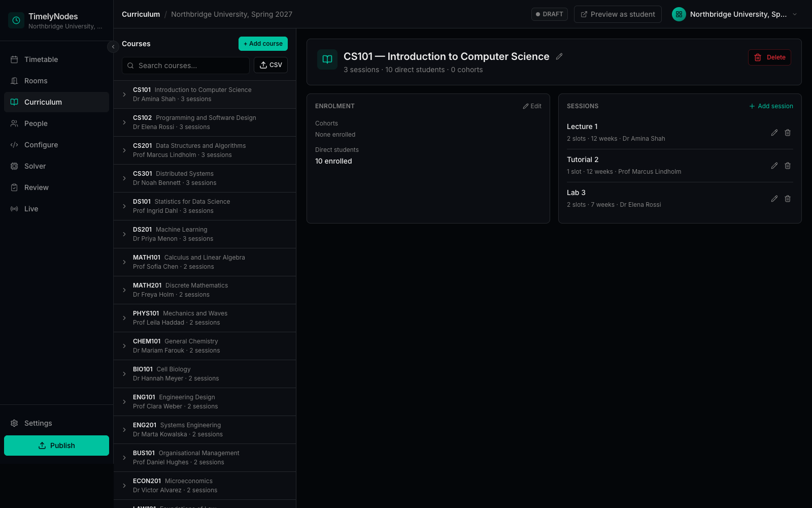Click the Curriculum breadcrumb

[141, 14]
